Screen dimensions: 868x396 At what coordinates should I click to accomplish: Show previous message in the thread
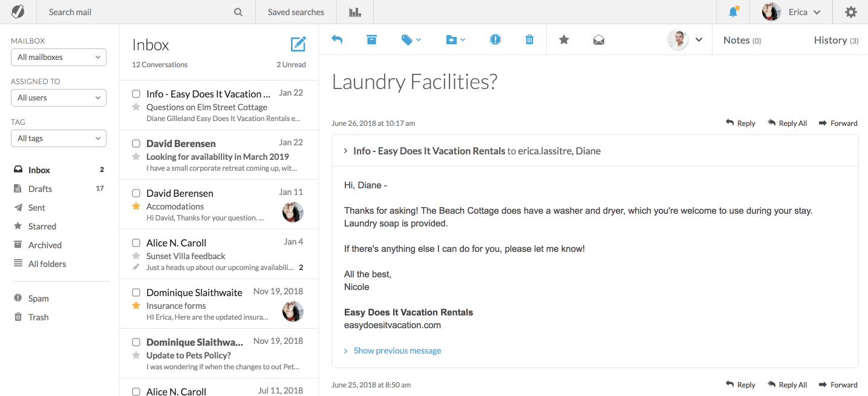click(x=397, y=350)
